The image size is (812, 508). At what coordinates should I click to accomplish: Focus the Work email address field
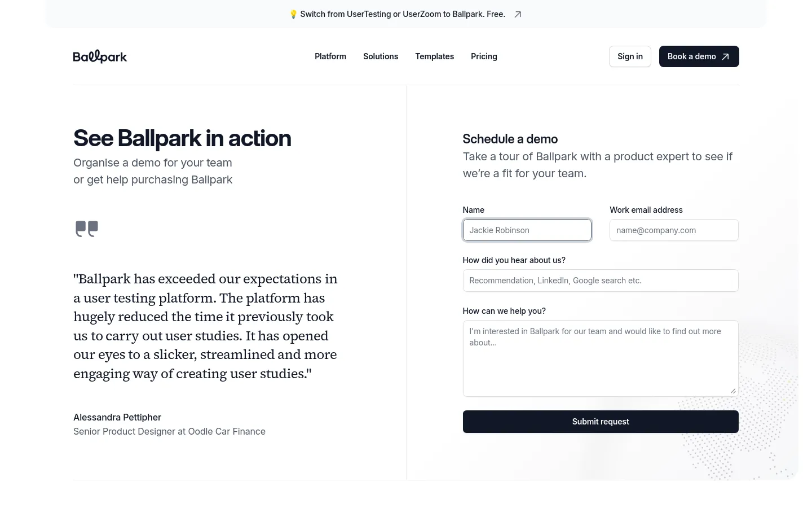coord(674,230)
